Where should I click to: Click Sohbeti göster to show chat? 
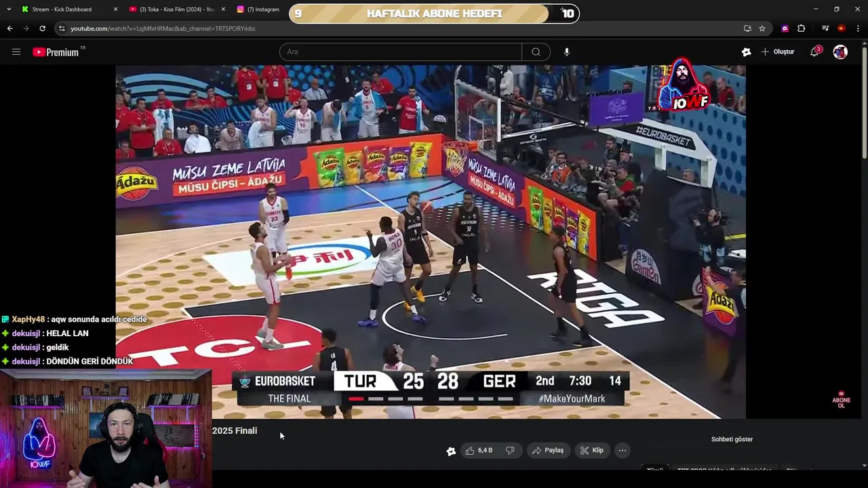(x=732, y=439)
